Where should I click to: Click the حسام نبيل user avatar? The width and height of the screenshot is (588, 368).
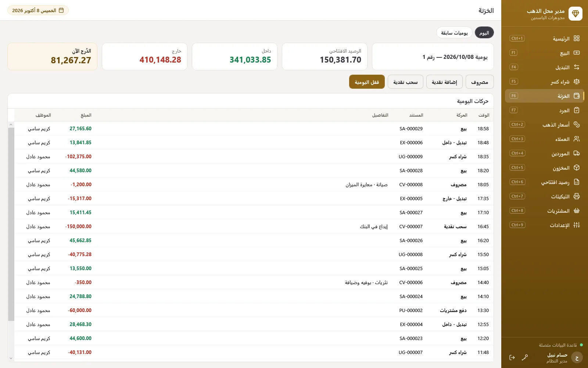click(x=577, y=357)
